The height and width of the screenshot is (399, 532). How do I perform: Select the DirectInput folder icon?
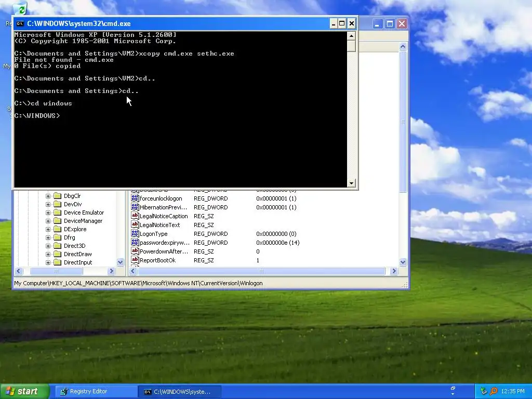[x=57, y=262]
